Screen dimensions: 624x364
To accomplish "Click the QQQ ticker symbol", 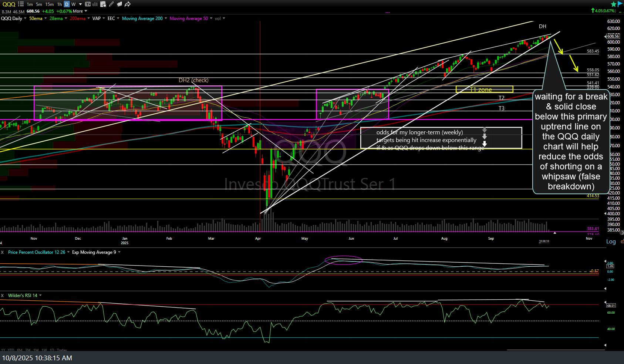I will 8,4.
